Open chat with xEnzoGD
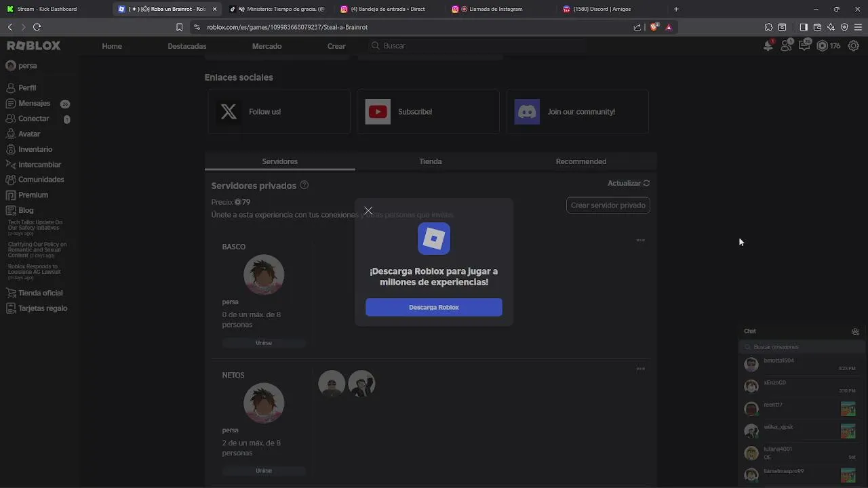Screen dimensions: 868x488 point(800,386)
